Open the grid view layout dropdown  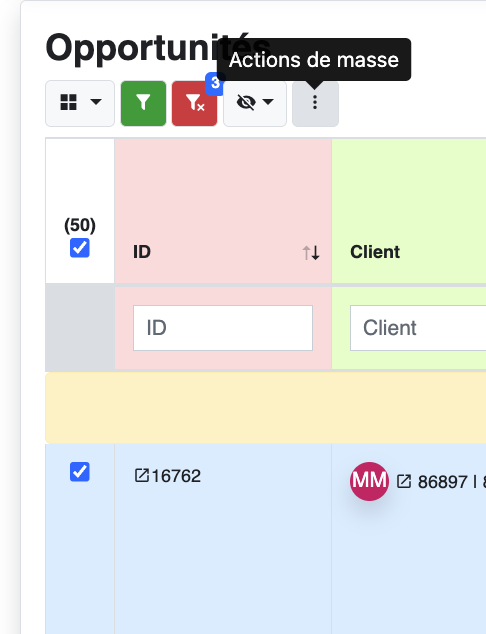(x=80, y=104)
